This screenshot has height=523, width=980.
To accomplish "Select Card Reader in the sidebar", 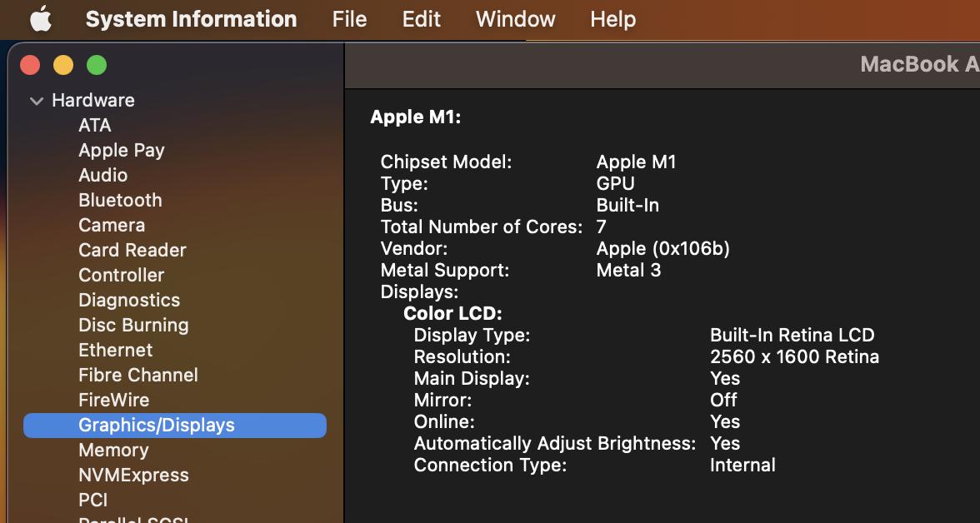I will pyautogui.click(x=132, y=250).
